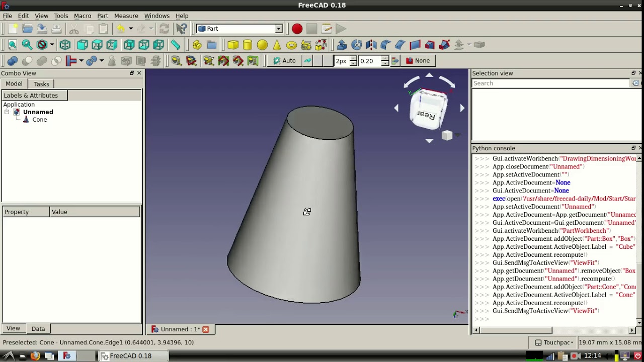Open the Touchpad navigation style dropdown
This screenshot has width=644, height=362.
[554, 342]
